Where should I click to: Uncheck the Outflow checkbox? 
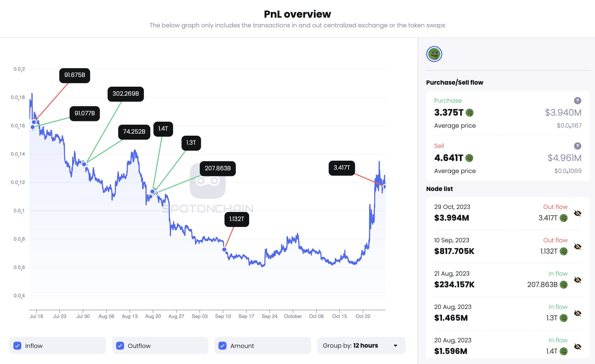pyautogui.click(x=120, y=346)
